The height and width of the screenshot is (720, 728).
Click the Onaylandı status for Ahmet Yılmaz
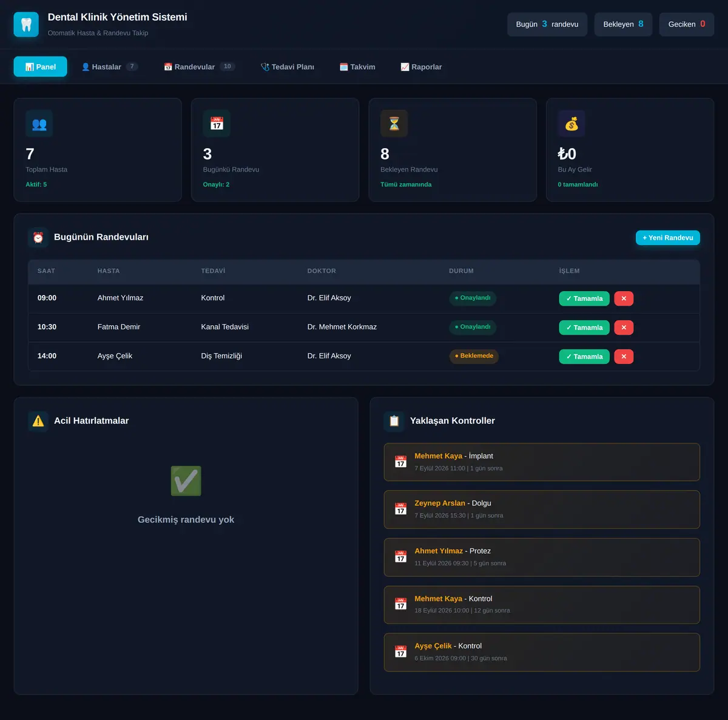pos(473,298)
